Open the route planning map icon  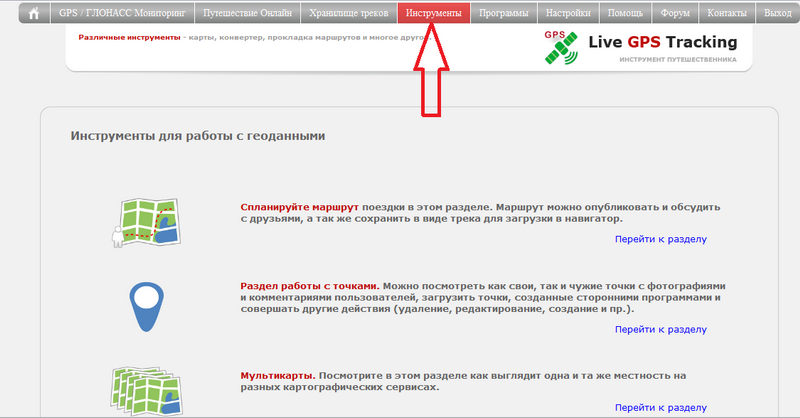point(144,222)
